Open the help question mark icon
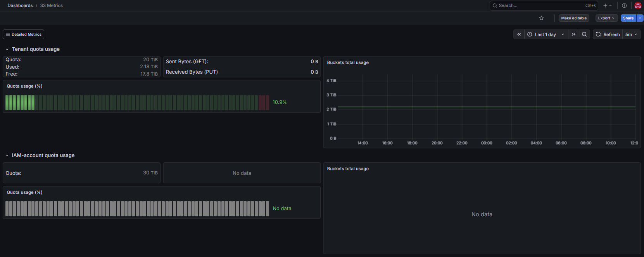The height and width of the screenshot is (257, 644). pos(624,5)
